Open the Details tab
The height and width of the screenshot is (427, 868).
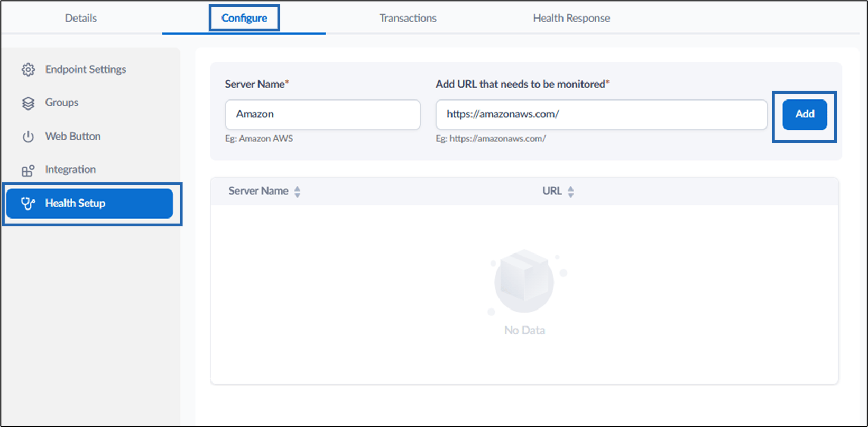(81, 18)
